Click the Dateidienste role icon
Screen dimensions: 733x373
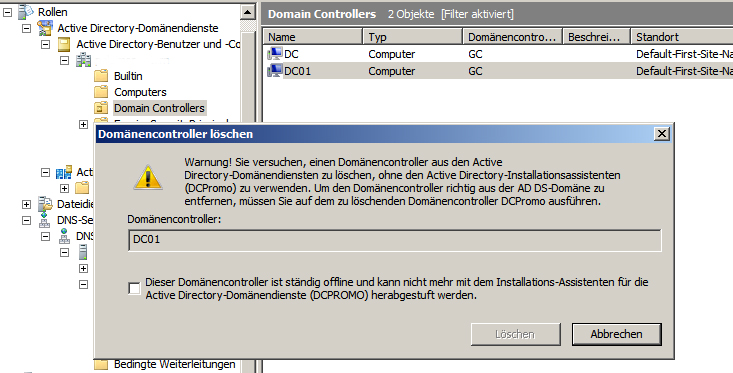coord(45,204)
